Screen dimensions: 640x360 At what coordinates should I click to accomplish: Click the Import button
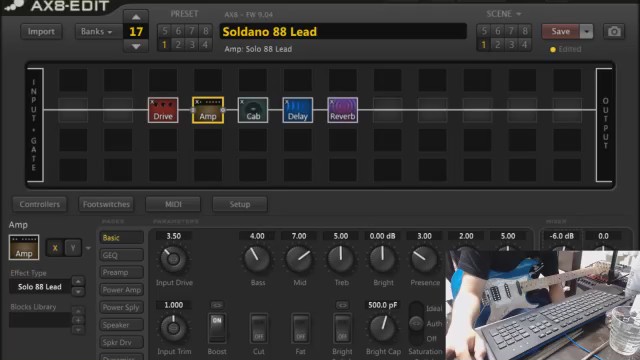pyautogui.click(x=41, y=31)
